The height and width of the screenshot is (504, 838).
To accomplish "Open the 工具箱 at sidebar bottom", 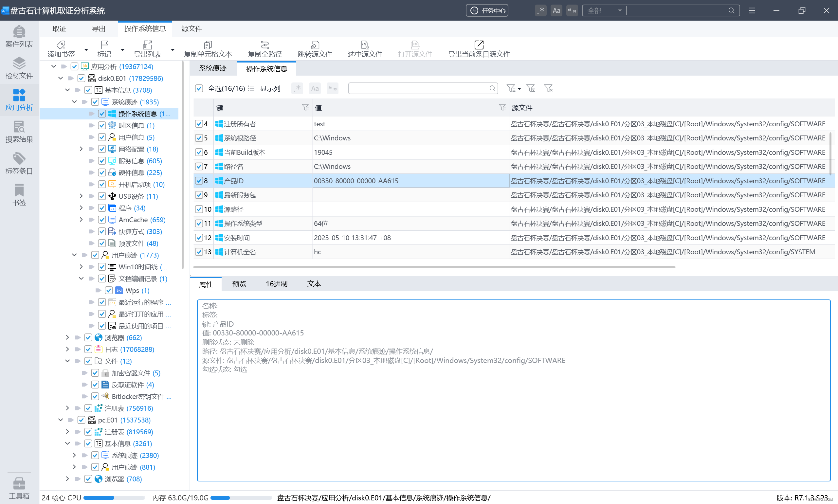I will click(x=19, y=488).
